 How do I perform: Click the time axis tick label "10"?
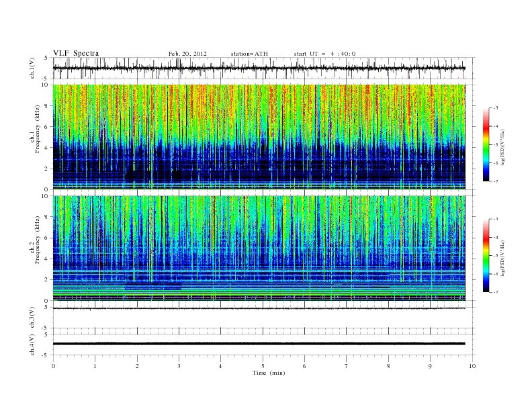click(472, 366)
